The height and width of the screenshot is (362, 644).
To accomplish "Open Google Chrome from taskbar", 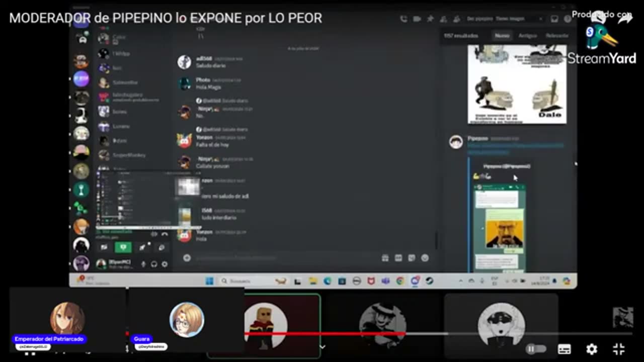I will [x=400, y=281].
